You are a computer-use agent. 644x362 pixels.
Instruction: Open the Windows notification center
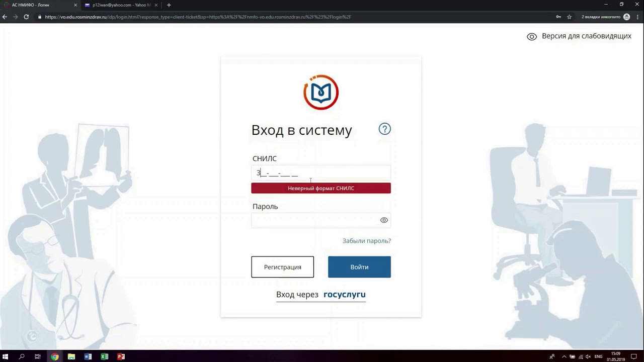coord(634,356)
